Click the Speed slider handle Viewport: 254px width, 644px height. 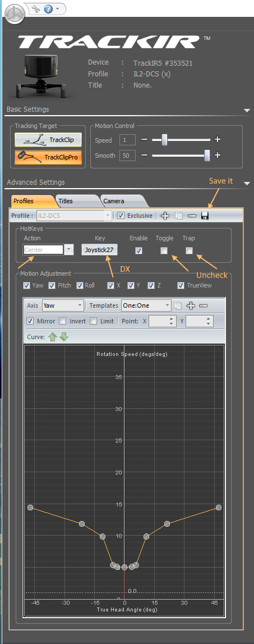[164, 140]
